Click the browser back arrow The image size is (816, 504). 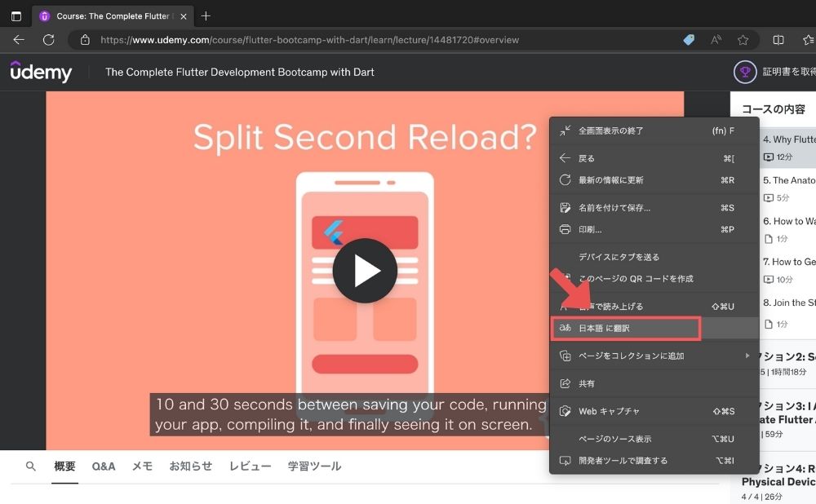[x=19, y=40]
